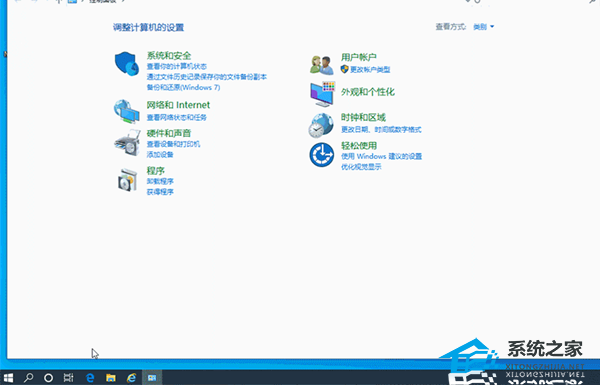The image size is (600, 385).
Task: Open the Windows Start button
Action: (x=8, y=378)
